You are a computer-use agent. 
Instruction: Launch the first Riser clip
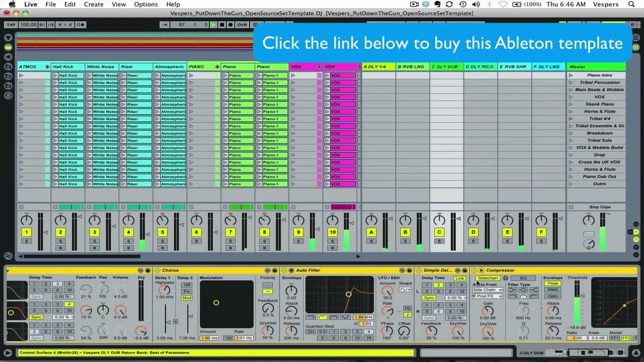coord(123,75)
